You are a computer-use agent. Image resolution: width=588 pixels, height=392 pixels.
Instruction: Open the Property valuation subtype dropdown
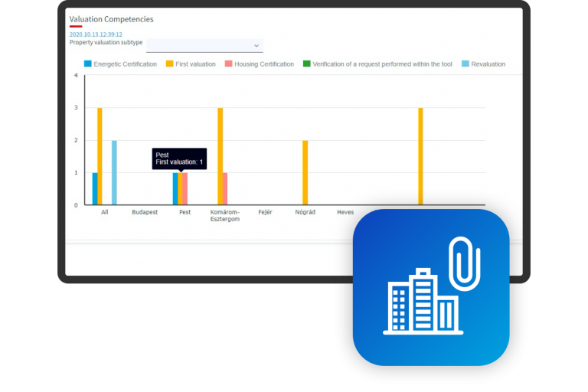204,45
